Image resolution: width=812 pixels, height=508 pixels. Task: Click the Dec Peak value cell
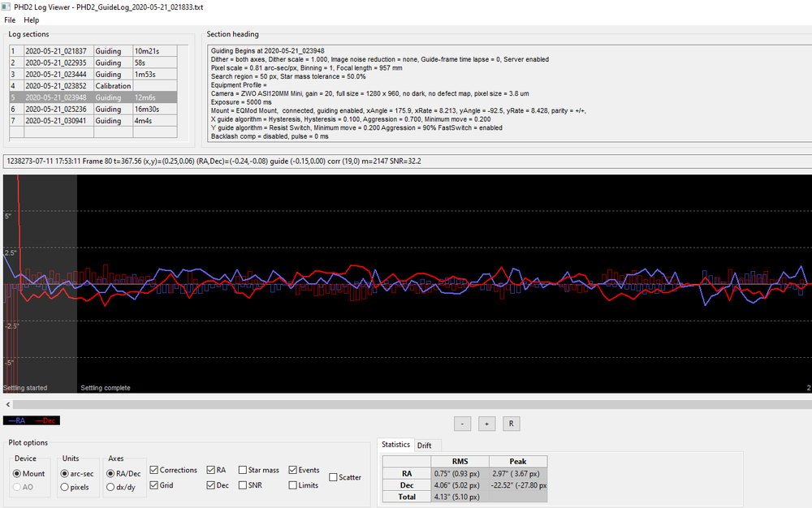(x=518, y=485)
